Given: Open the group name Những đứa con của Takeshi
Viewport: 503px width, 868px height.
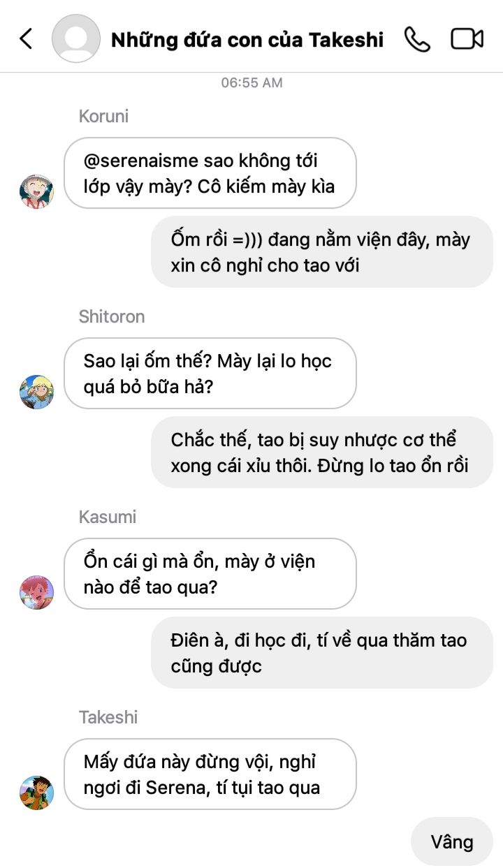Looking at the screenshot, I should (x=247, y=40).
